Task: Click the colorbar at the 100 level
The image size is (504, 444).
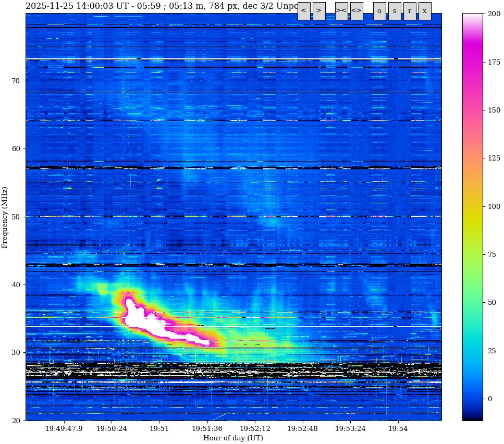Action: coord(472,206)
